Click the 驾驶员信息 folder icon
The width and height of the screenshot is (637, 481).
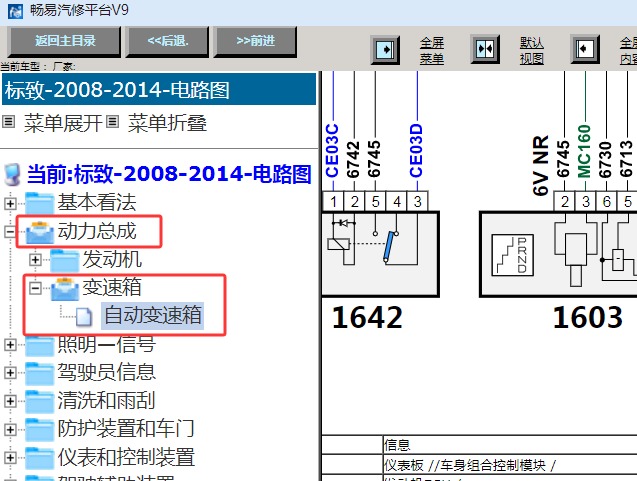39,373
